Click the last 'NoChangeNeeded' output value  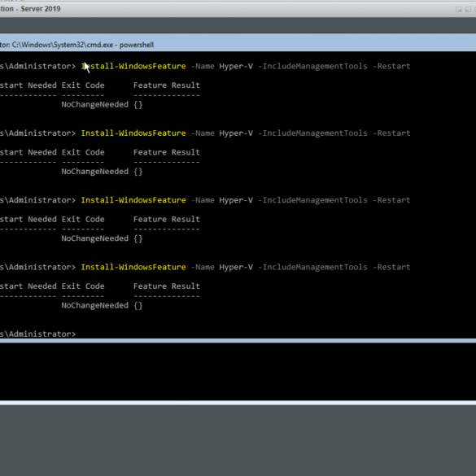[94, 305]
